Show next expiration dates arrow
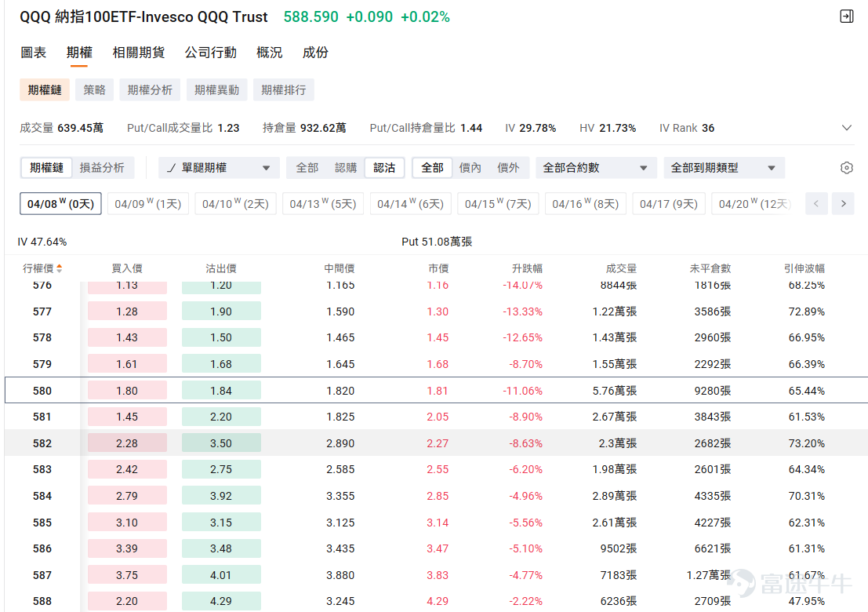The height and width of the screenshot is (612, 868). click(x=843, y=204)
